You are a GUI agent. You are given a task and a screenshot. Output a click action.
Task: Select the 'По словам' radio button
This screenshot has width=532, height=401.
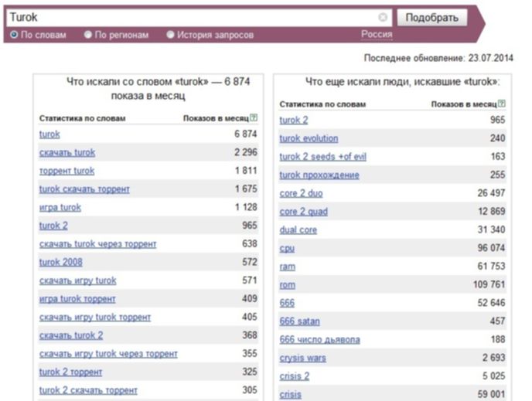14,35
